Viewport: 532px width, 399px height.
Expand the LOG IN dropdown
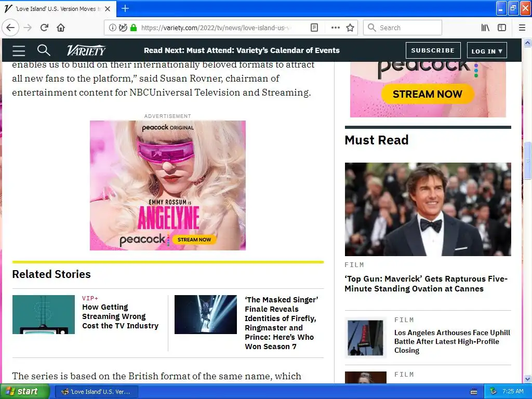click(487, 51)
